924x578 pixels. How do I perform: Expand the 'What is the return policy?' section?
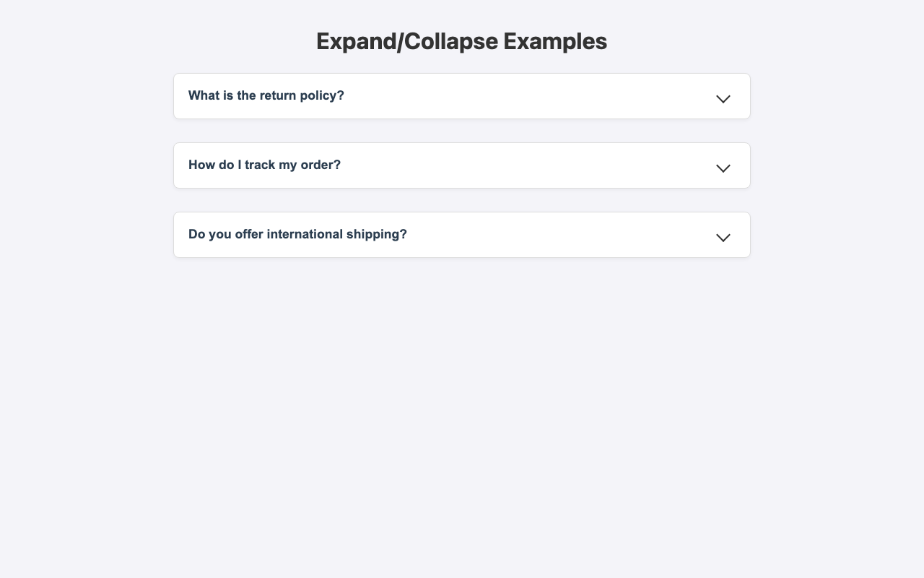click(462, 96)
